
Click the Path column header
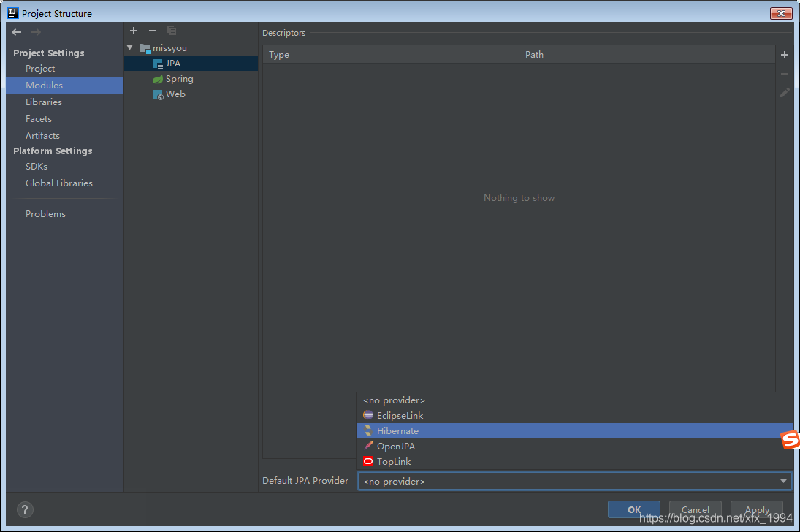click(647, 55)
